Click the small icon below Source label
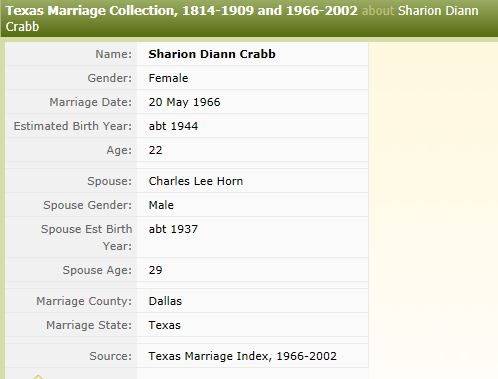The height and width of the screenshot is (379, 498). click(38, 377)
